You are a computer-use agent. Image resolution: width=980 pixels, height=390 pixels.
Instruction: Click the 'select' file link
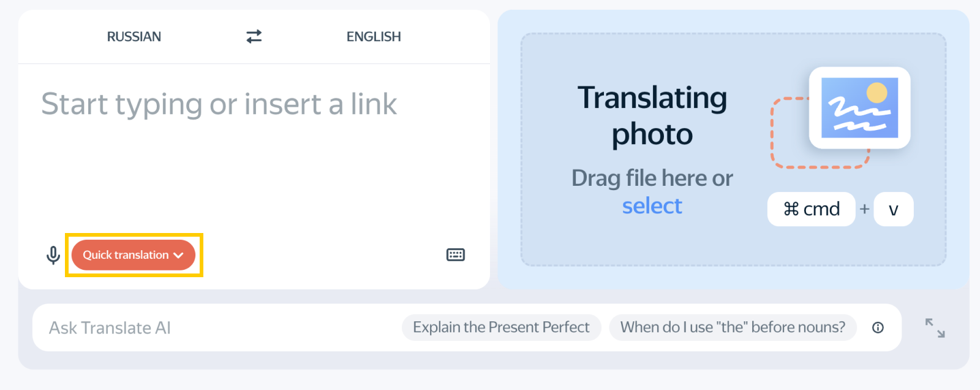(652, 206)
